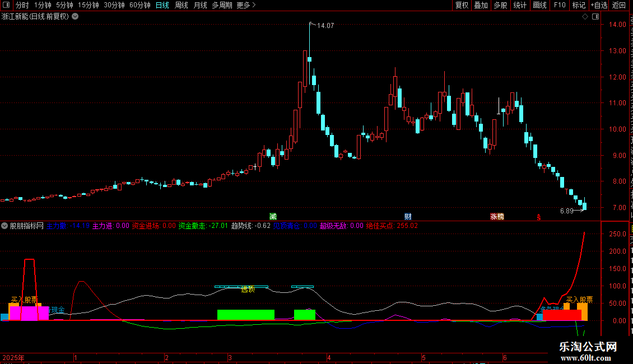Click the right 买入股票 signal label
633x364 pixels.
579,300
